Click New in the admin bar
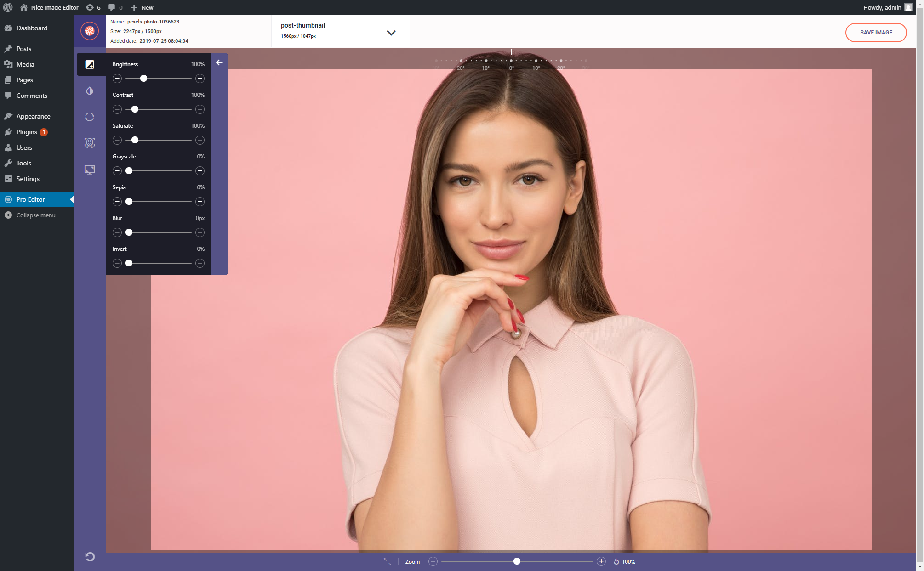Screen dimensions: 924x571 [x=147, y=7]
